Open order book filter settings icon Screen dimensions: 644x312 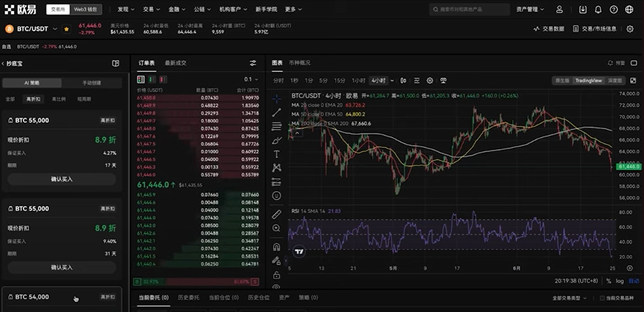[x=253, y=63]
